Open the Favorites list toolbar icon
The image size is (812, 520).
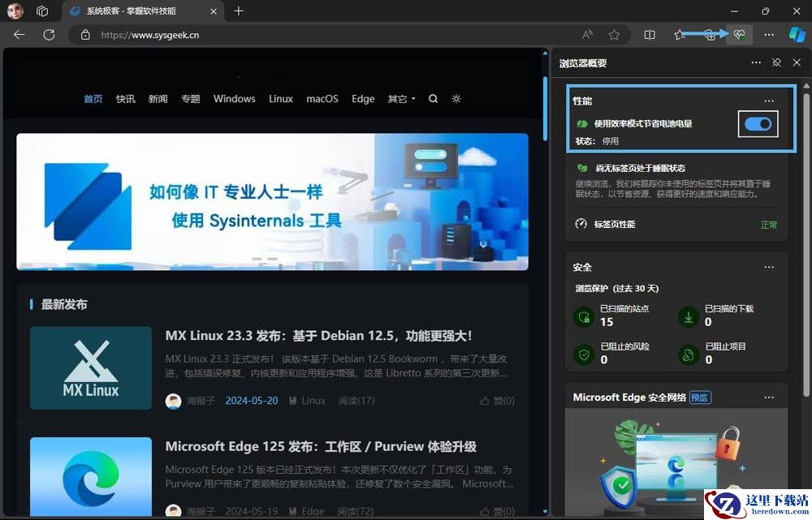tap(680, 35)
